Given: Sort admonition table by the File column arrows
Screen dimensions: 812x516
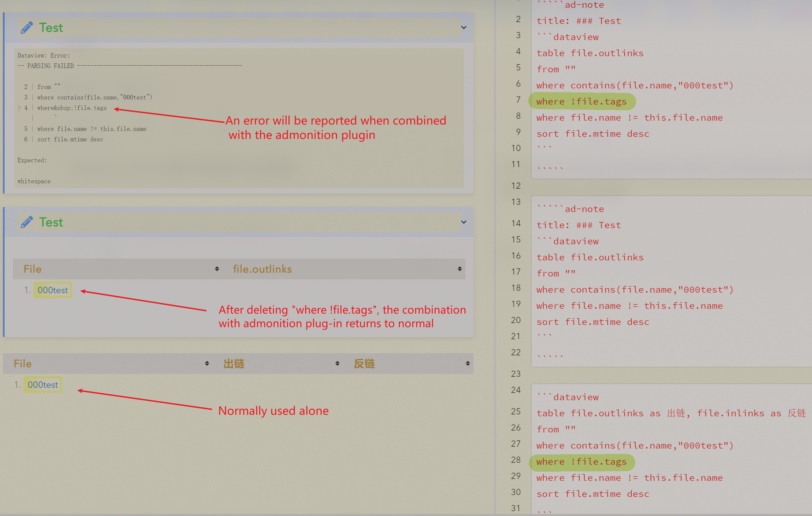Looking at the screenshot, I should [217, 269].
